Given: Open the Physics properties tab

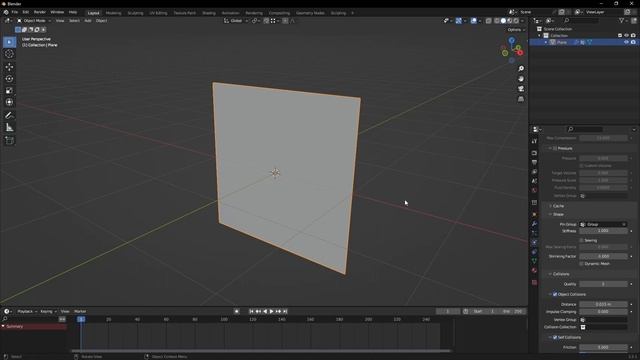Looking at the screenshot, I should (534, 242).
